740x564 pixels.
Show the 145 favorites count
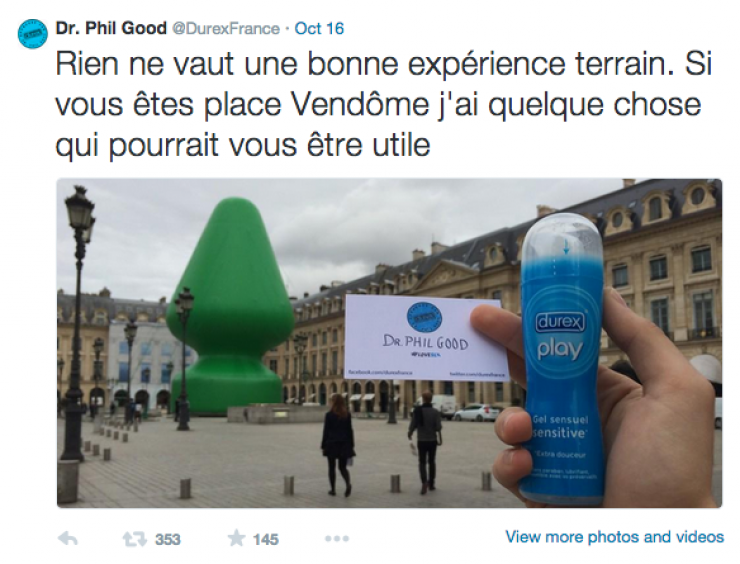pos(266,539)
